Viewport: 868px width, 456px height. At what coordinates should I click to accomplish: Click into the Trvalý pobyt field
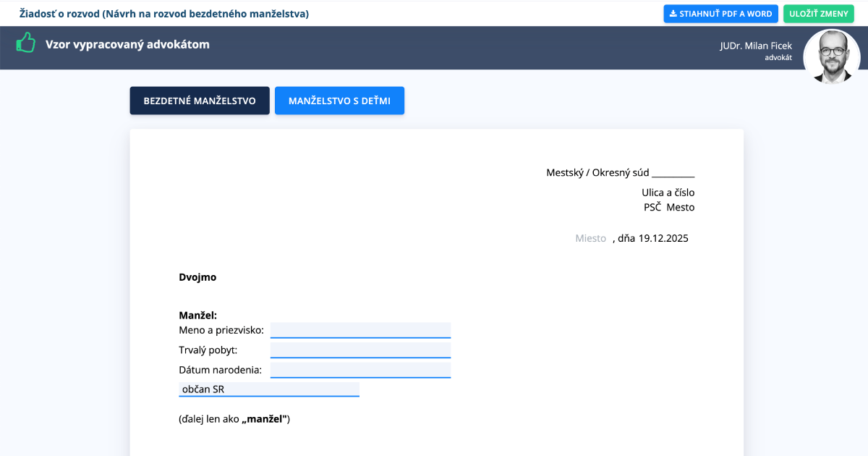(x=360, y=350)
